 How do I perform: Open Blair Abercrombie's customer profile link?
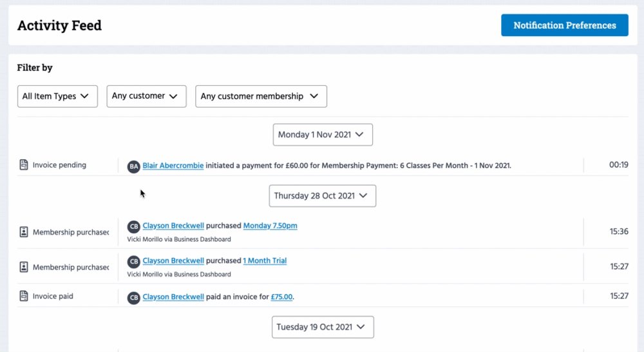coord(173,166)
